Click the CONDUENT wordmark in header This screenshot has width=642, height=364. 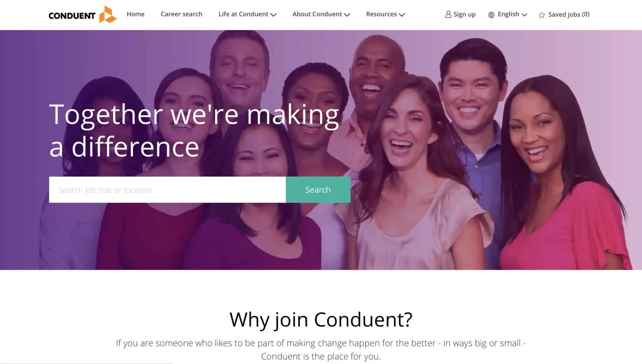pos(72,16)
